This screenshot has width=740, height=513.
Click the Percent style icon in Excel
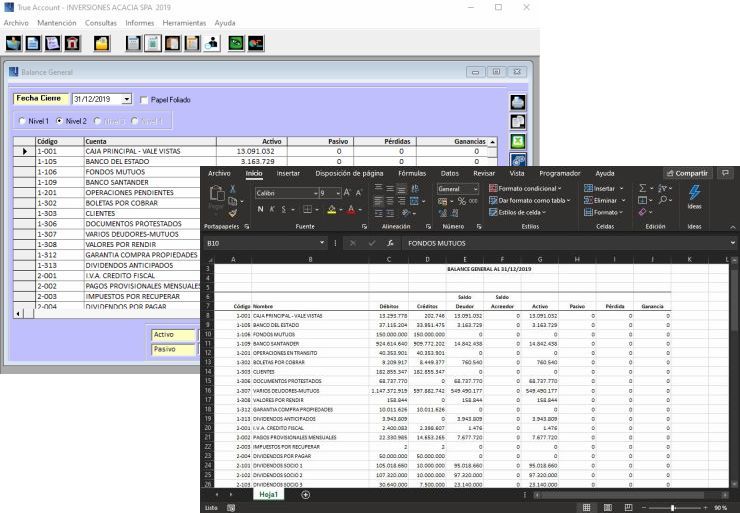pos(462,202)
